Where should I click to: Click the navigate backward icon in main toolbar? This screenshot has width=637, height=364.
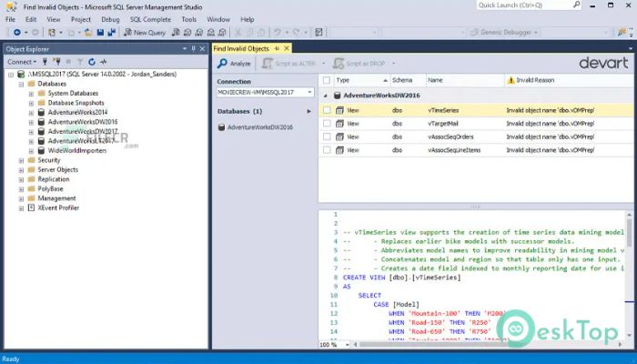click(17, 33)
